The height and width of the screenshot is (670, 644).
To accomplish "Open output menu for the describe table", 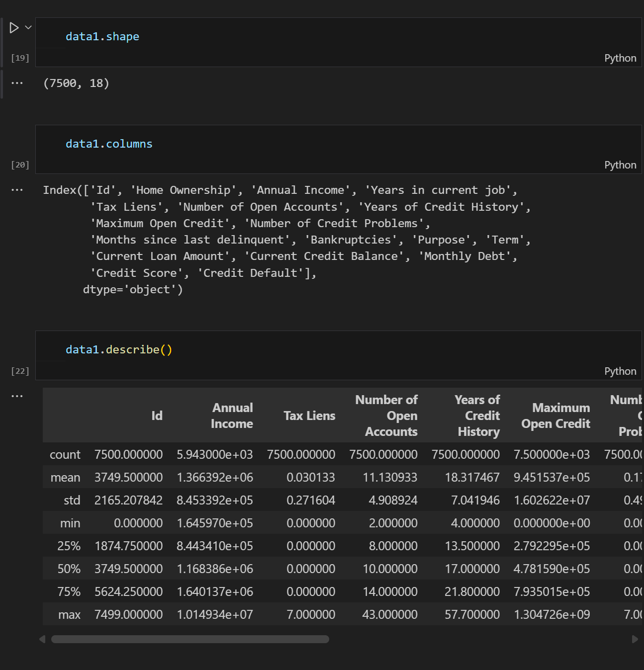I will tap(17, 396).
